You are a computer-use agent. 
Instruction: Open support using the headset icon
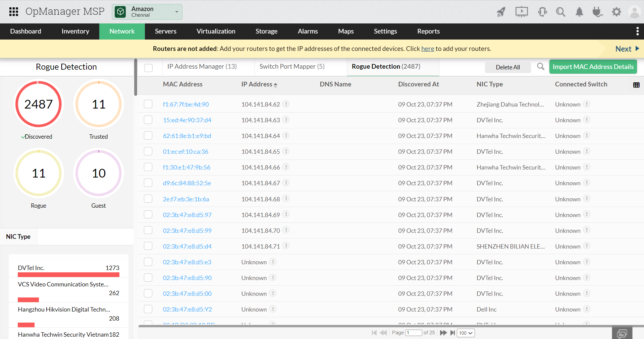coord(542,12)
